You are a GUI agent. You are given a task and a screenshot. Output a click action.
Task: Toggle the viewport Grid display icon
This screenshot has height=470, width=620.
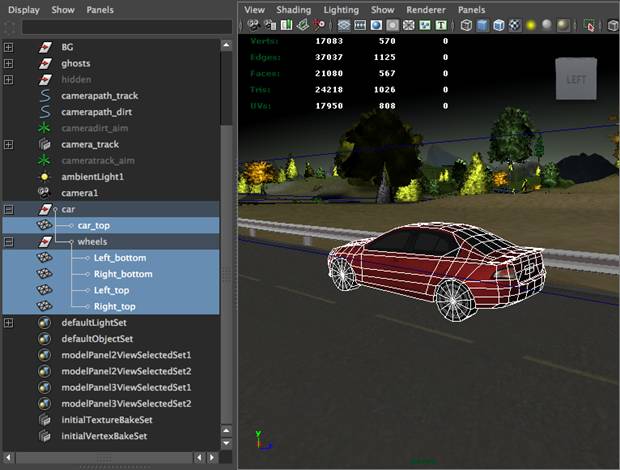point(344,25)
